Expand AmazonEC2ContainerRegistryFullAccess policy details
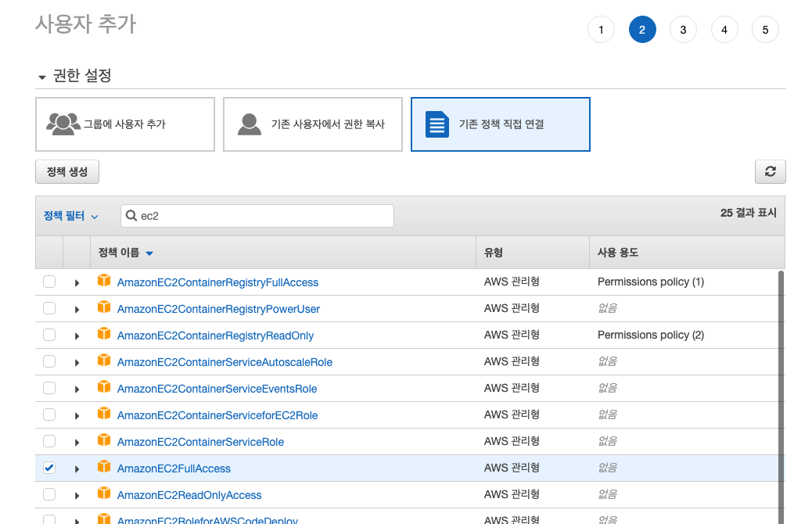 pyautogui.click(x=77, y=282)
